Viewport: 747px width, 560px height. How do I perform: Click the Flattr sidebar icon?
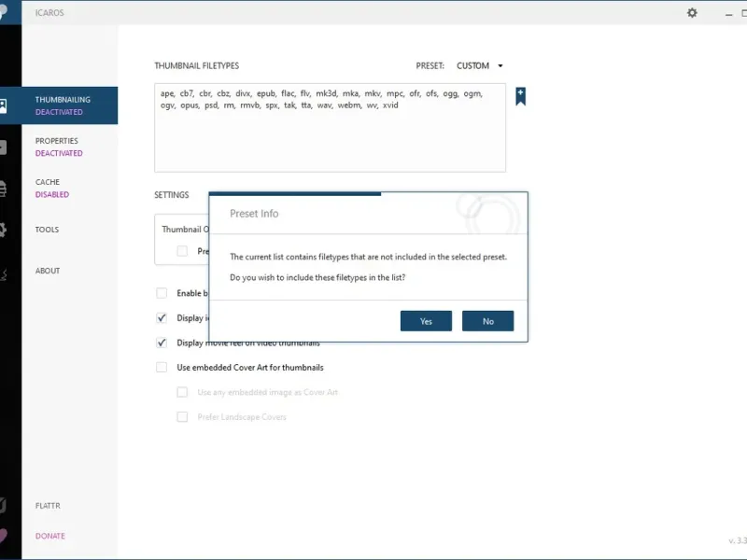(x=3, y=505)
